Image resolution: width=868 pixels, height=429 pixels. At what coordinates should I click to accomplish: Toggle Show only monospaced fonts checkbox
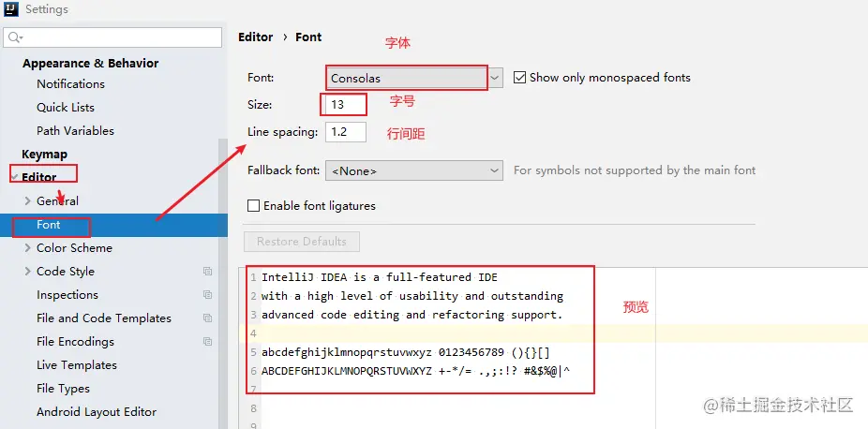pos(519,78)
